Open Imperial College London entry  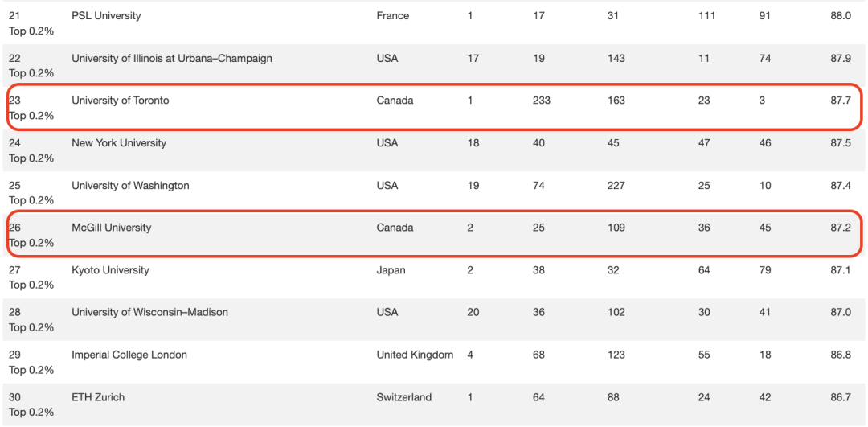pos(129,355)
